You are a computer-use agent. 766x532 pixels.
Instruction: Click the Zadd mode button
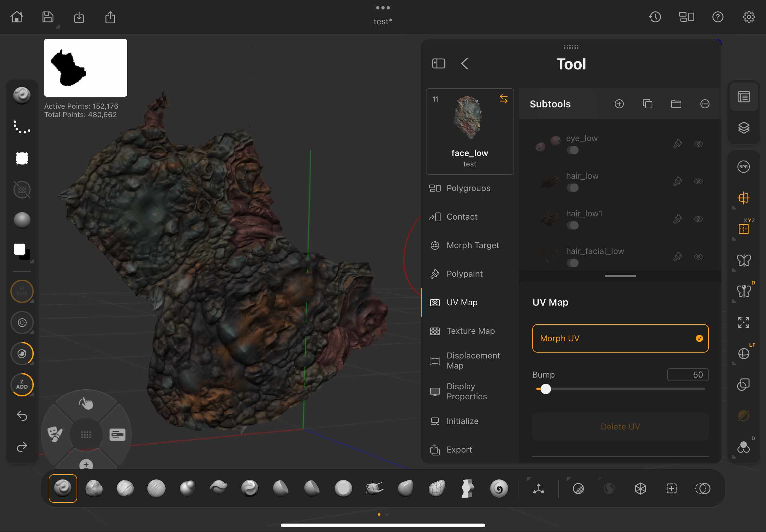22,384
